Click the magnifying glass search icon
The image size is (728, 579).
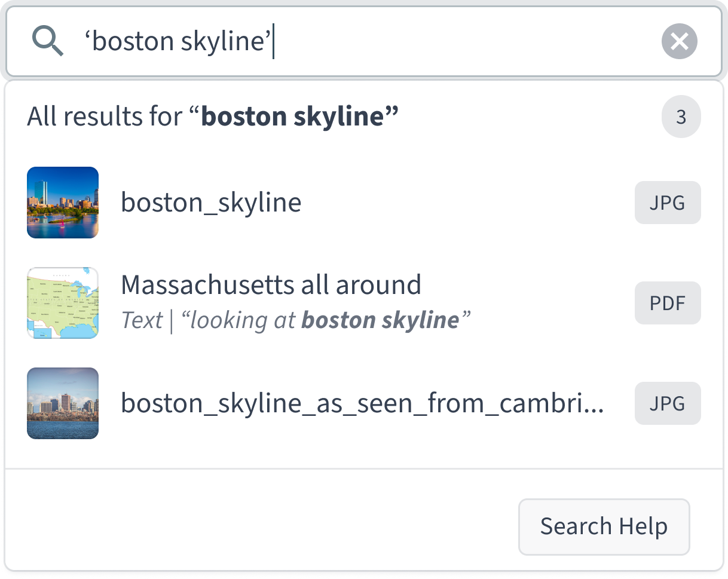click(x=47, y=42)
